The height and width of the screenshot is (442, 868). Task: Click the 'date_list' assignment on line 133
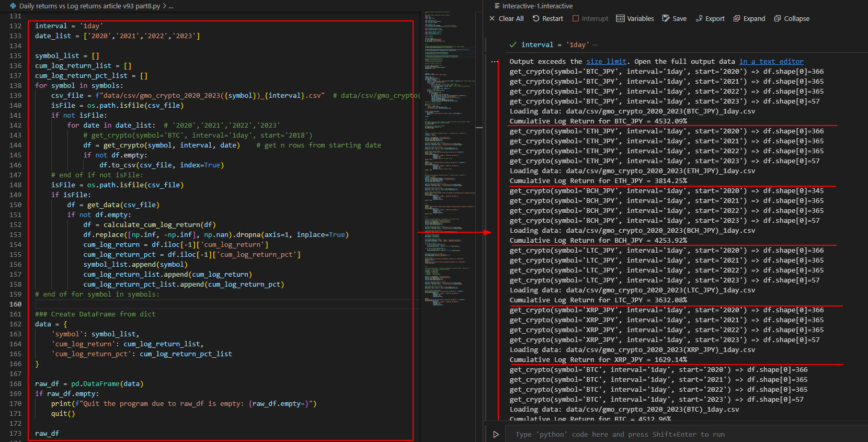[117, 36]
